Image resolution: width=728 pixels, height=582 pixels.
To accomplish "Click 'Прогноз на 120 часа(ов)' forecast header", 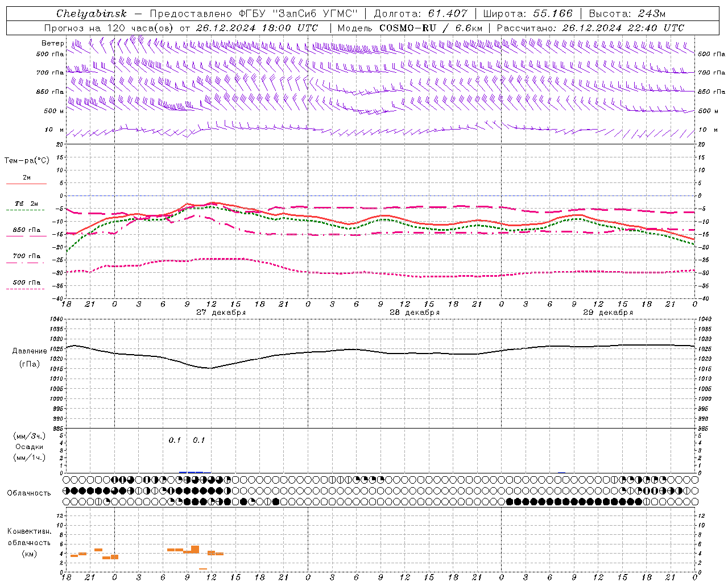I will pyautogui.click(x=109, y=28).
